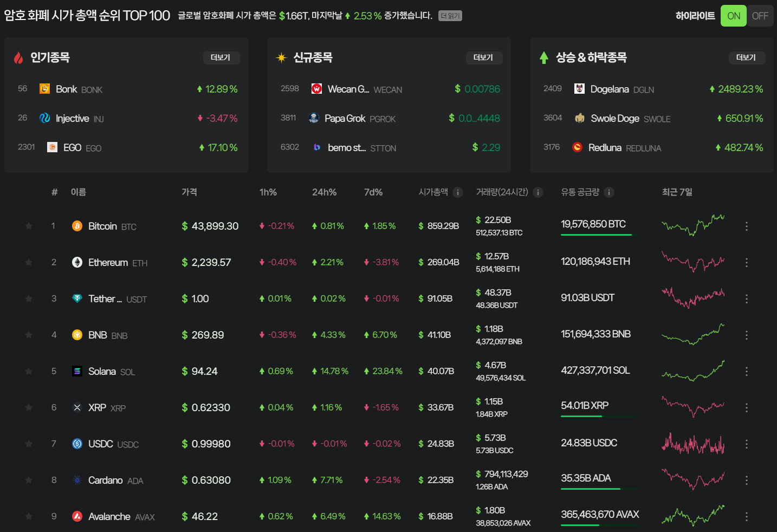Click the Cardano coin logo
The image size is (777, 532).
(77, 480)
